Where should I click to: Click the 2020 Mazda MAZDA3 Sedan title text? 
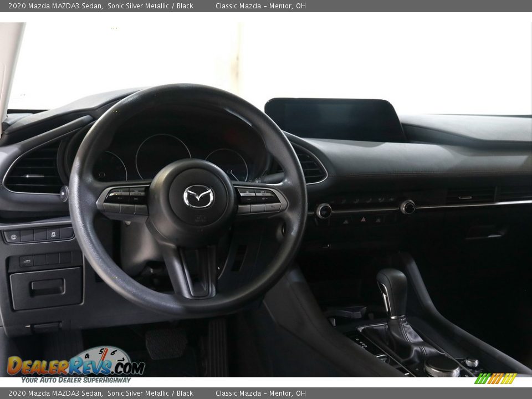pyautogui.click(x=55, y=6)
